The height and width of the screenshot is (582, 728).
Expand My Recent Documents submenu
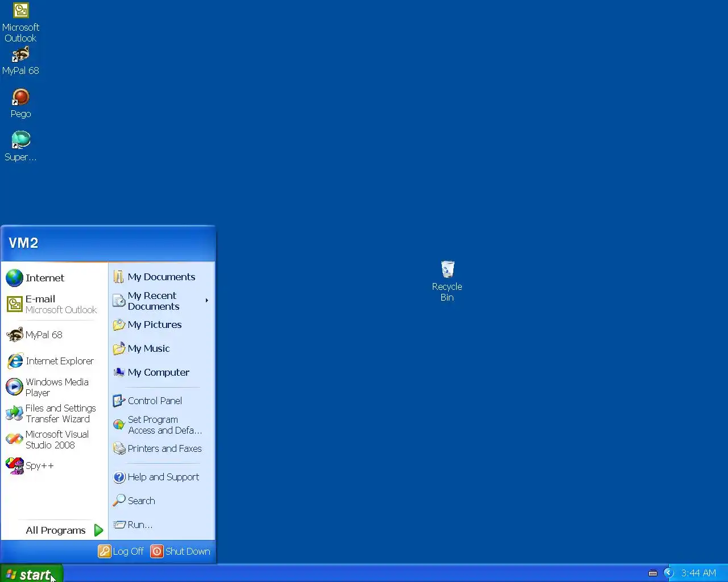[x=162, y=301]
